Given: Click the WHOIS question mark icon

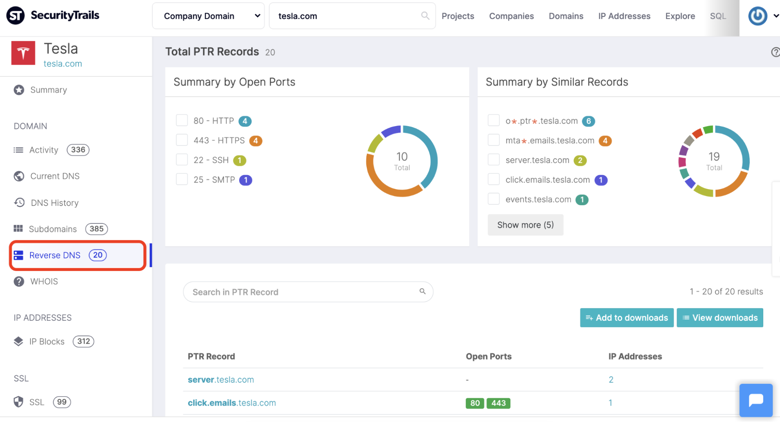Looking at the screenshot, I should [x=19, y=282].
